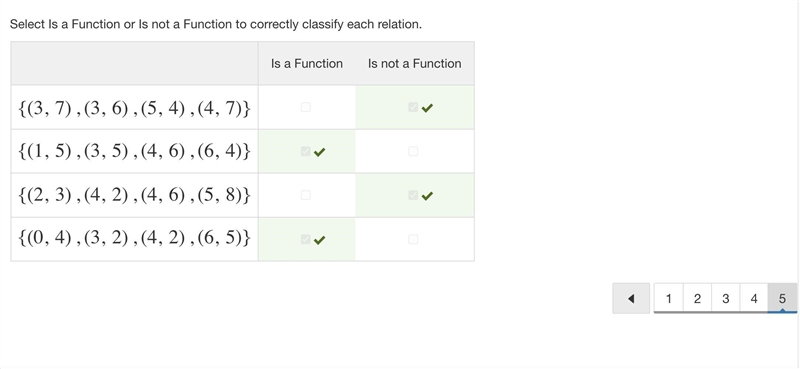Check Is not a Function for fourth relation
800x369 pixels.
point(413,239)
